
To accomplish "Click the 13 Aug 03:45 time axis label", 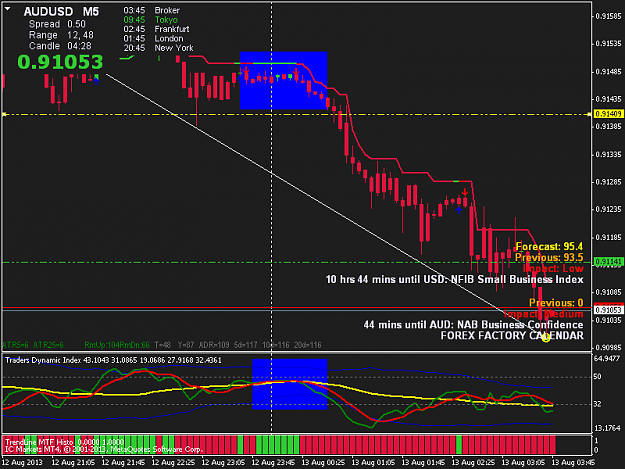I will point(573,463).
